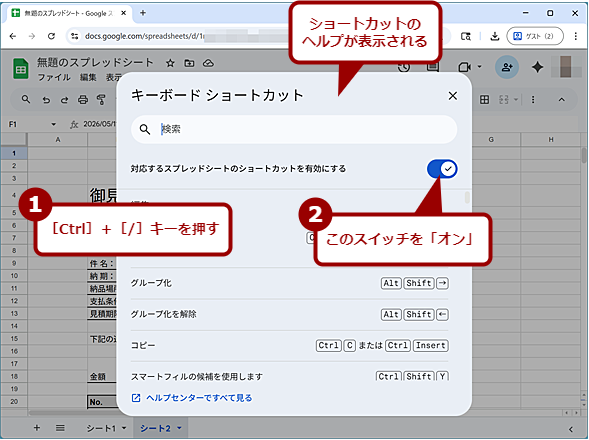Screen dimensions: 589x440
Task: Click the print icon in toolbar
Action: pyautogui.click(x=83, y=100)
